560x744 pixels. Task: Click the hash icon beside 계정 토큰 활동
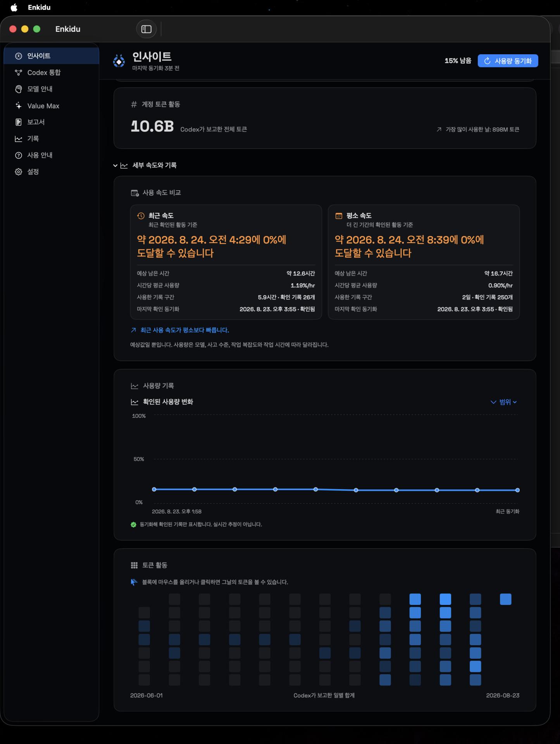tap(134, 104)
